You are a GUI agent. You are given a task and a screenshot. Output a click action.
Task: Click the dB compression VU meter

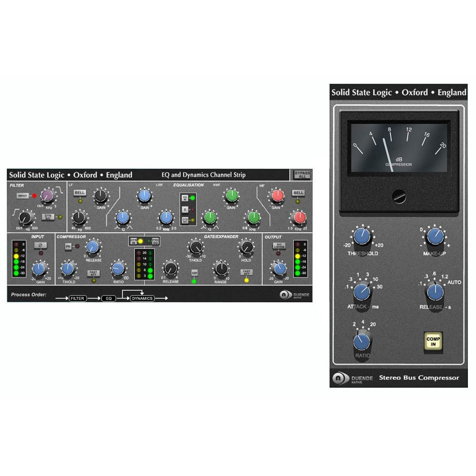(x=399, y=148)
